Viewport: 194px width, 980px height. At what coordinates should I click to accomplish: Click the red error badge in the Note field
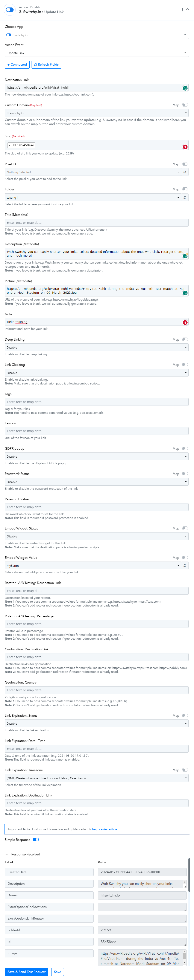(185, 323)
